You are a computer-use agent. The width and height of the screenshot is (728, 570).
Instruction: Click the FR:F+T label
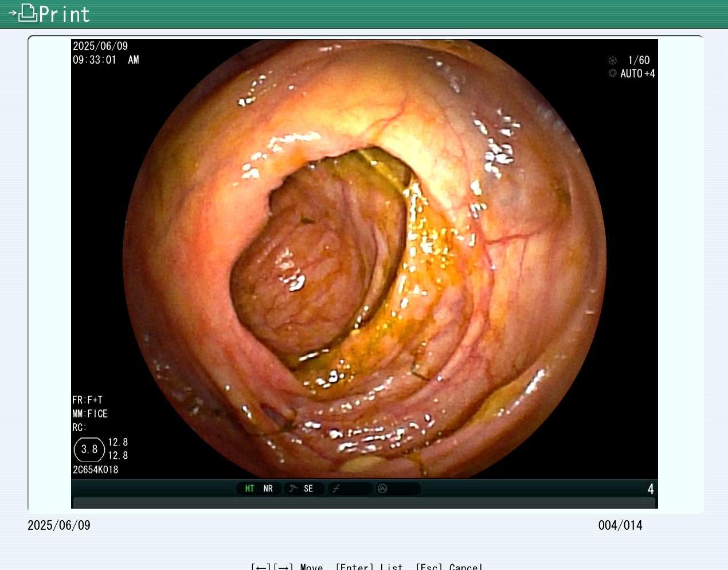[x=87, y=400]
